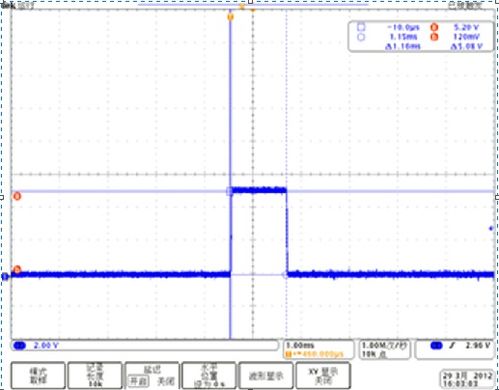Turn delay off with the 关闭 option
This screenshot has width=499, height=390.
tap(166, 381)
